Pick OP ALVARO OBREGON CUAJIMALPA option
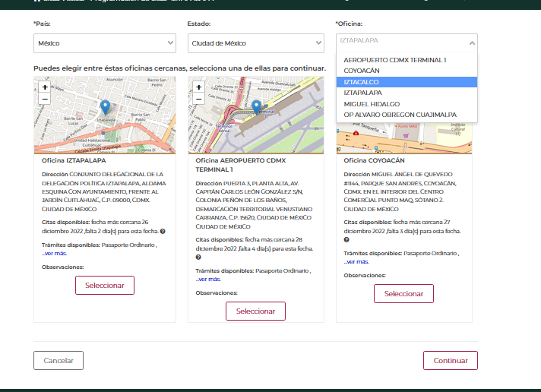 400,115
